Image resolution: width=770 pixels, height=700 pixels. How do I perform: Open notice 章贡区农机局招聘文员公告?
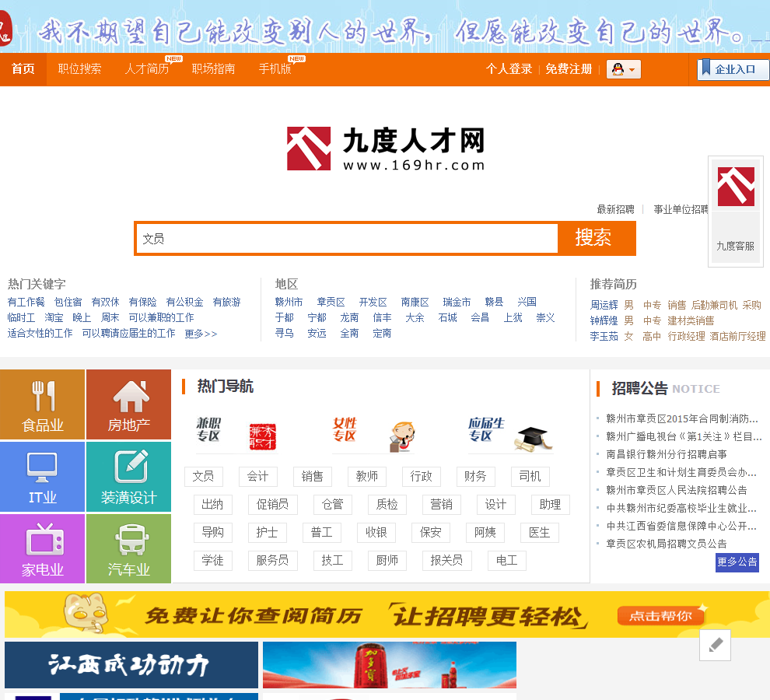[x=667, y=544]
